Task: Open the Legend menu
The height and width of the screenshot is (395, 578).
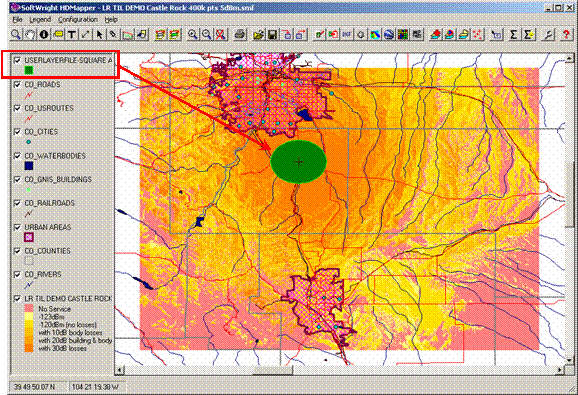Action: click(x=40, y=20)
